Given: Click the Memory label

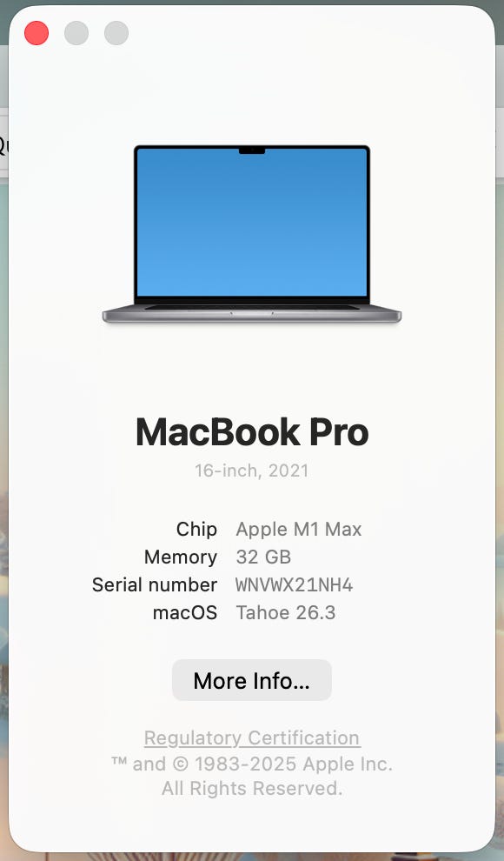Looking at the screenshot, I should (x=181, y=557).
